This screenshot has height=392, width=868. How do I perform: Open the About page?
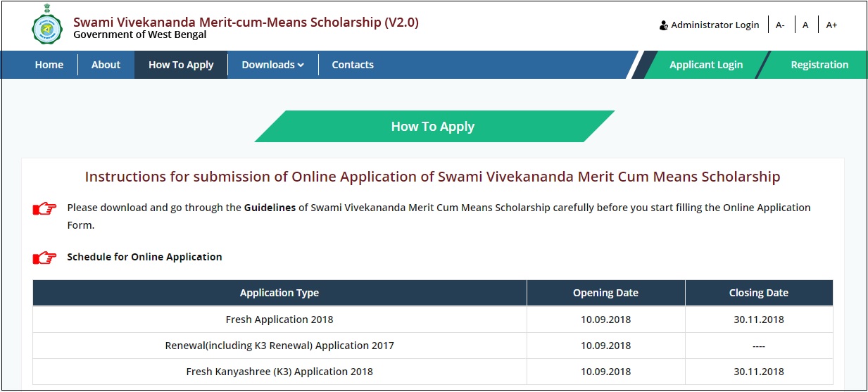click(x=106, y=65)
